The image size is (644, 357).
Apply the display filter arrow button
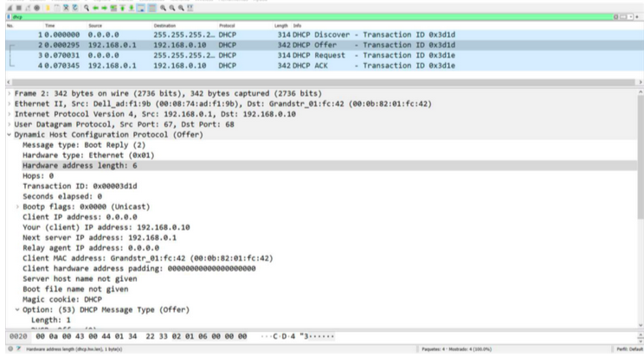(x=623, y=16)
